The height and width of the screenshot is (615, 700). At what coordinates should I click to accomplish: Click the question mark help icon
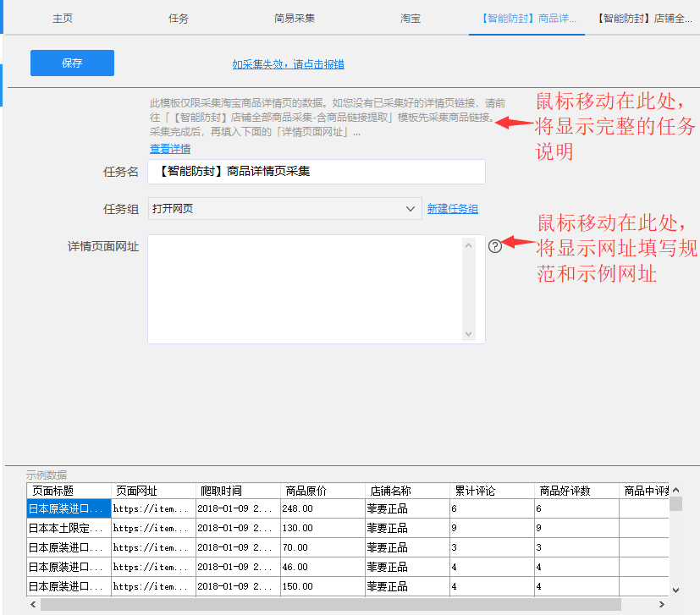point(495,246)
